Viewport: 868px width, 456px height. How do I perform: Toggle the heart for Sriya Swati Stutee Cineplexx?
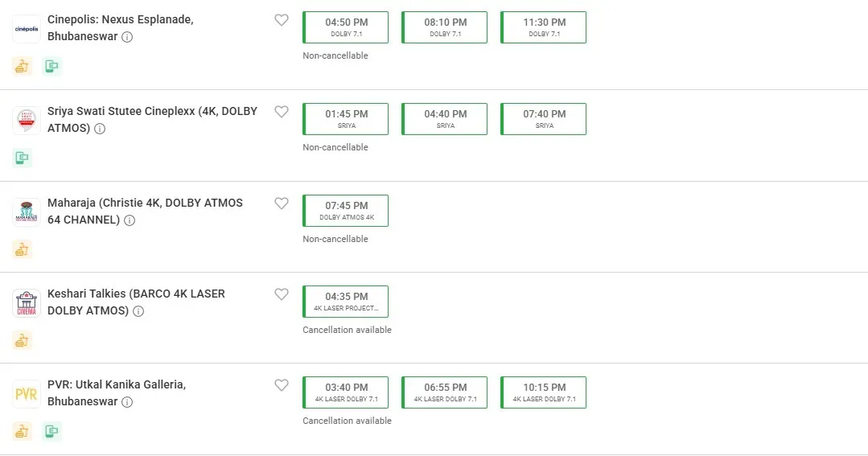[282, 112]
